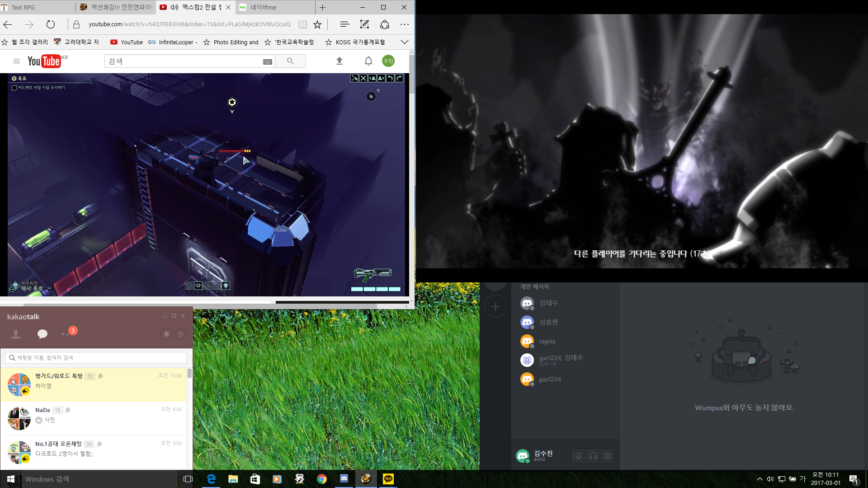Make a web note in Edge
The width and height of the screenshot is (868, 488).
(364, 24)
